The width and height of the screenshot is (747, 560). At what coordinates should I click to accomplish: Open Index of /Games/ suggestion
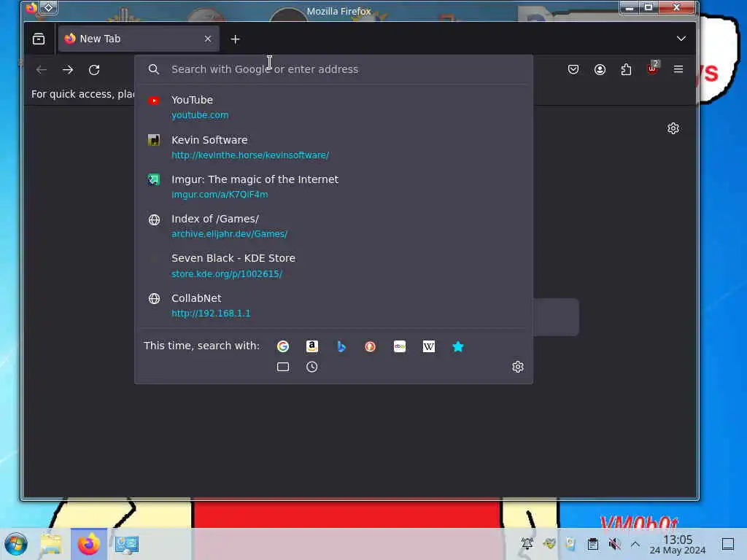point(333,226)
